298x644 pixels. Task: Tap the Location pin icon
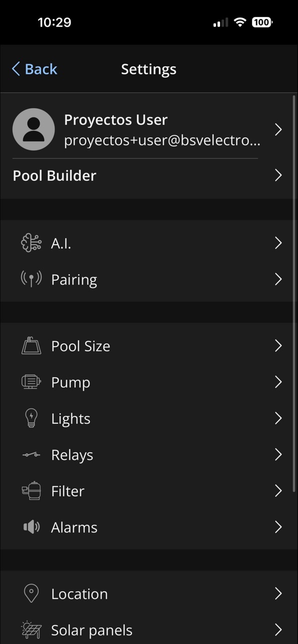(31, 594)
